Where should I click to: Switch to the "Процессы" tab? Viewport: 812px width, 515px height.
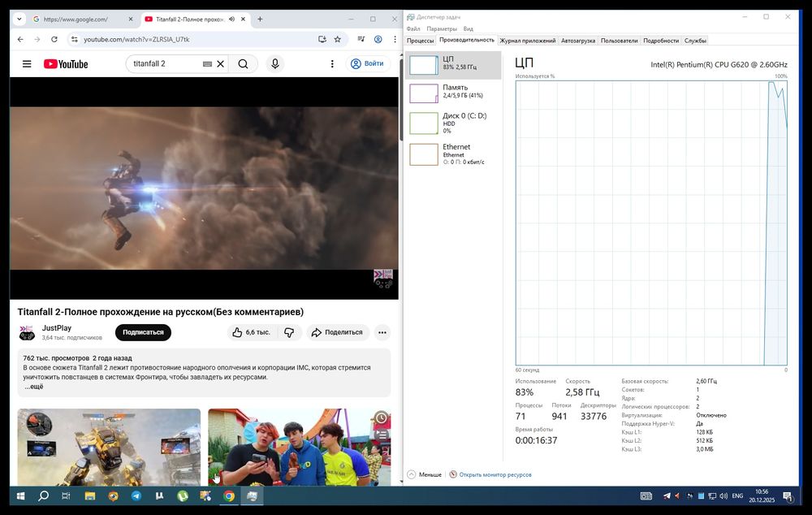point(420,41)
